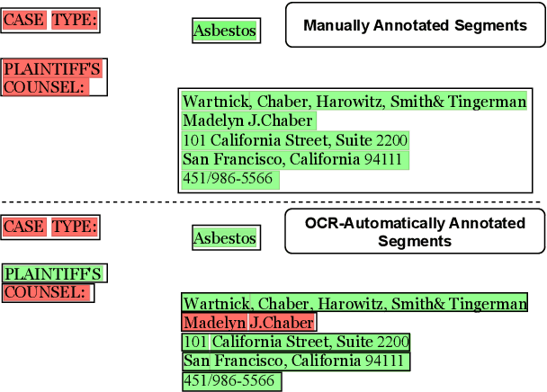Select the red Madelyn segment in the OCR section

[214, 322]
